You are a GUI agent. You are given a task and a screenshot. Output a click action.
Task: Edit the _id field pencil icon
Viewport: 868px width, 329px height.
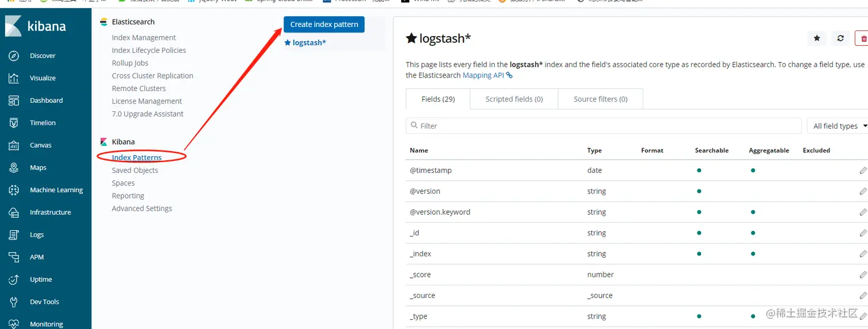[x=863, y=233]
